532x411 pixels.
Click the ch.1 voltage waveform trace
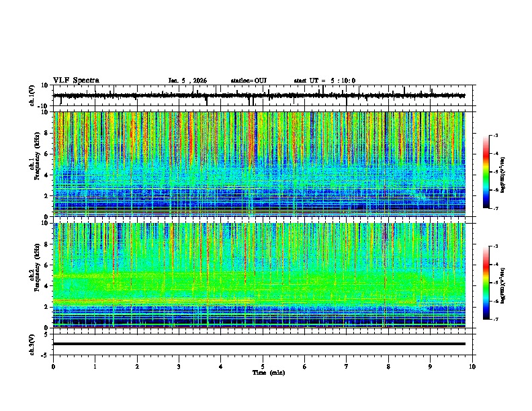point(259,96)
